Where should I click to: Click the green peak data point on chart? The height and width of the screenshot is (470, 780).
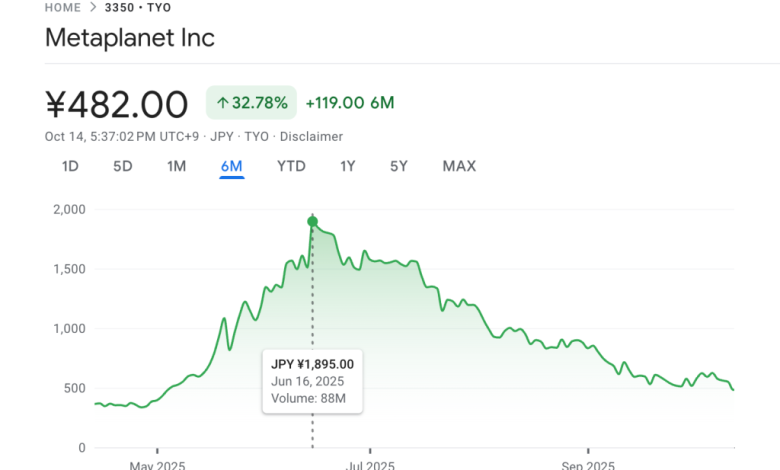312,222
